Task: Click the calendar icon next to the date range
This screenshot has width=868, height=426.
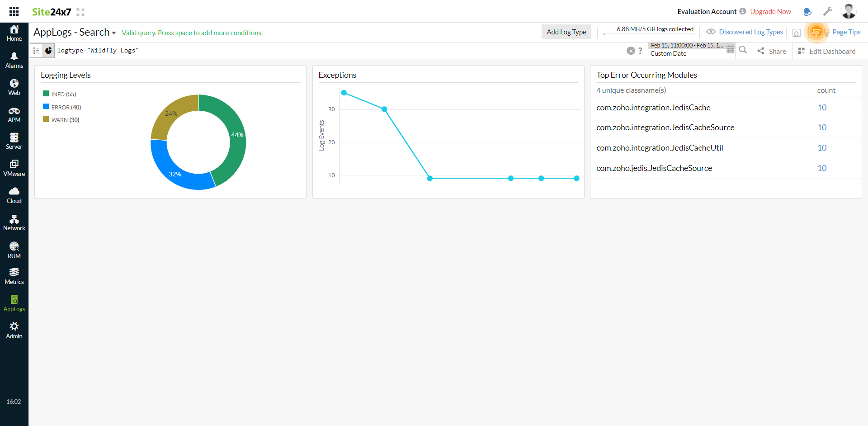Action: (731, 50)
